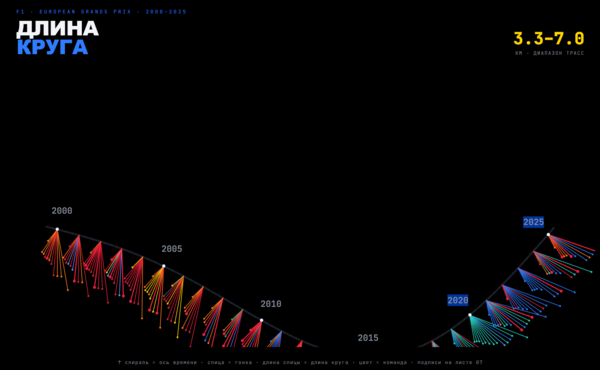Click the white dot marking year 2025
This screenshot has height=370, width=600.
click(548, 235)
